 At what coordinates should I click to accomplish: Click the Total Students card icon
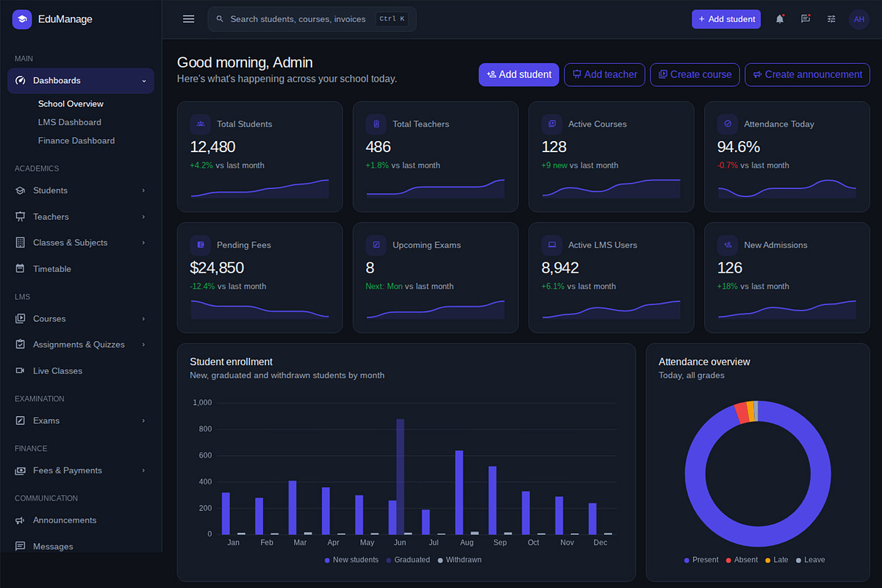tap(200, 123)
